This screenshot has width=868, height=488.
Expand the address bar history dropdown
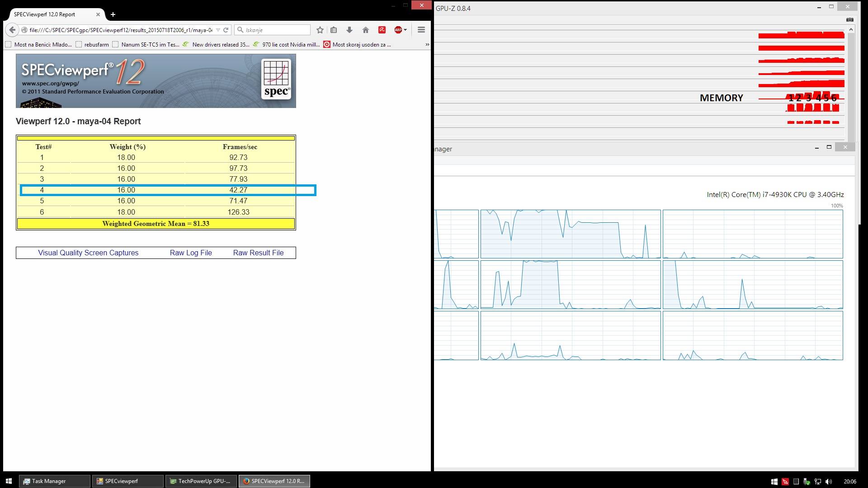coord(218,30)
